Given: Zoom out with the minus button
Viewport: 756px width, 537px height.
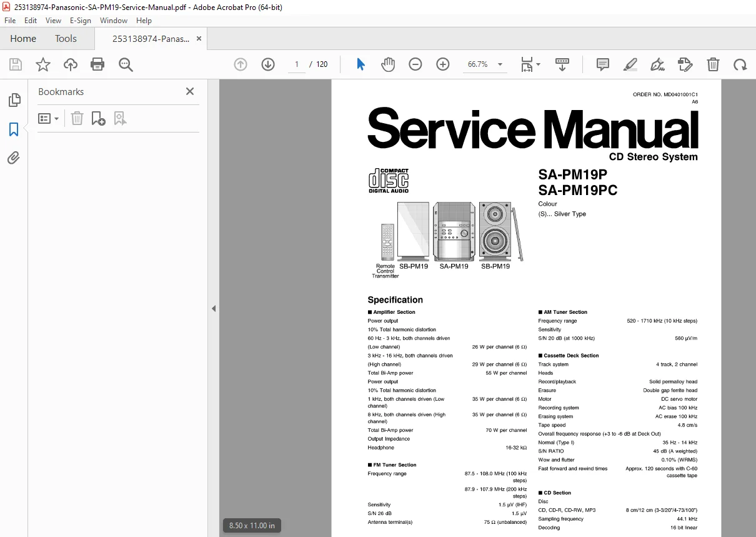Looking at the screenshot, I should pos(415,64).
